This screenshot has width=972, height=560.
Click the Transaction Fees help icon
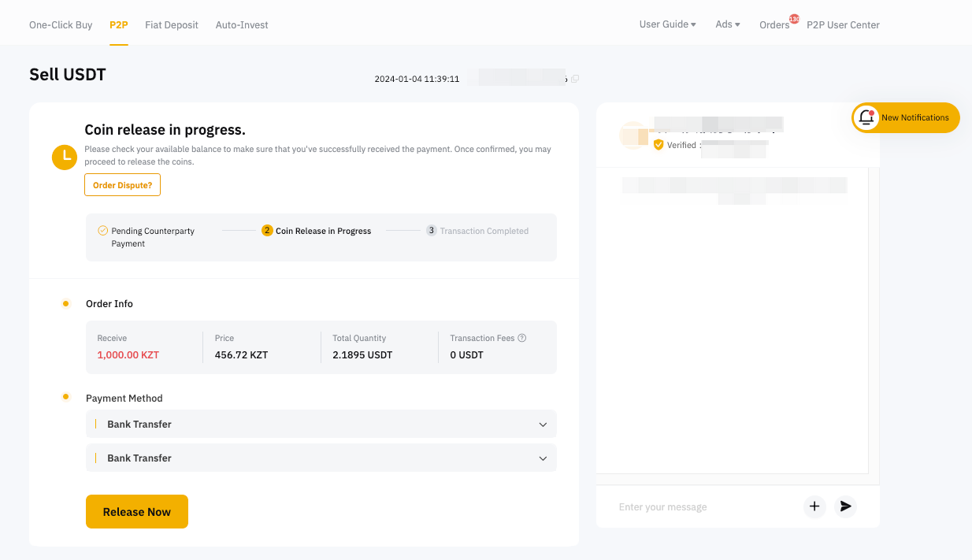pyautogui.click(x=522, y=338)
